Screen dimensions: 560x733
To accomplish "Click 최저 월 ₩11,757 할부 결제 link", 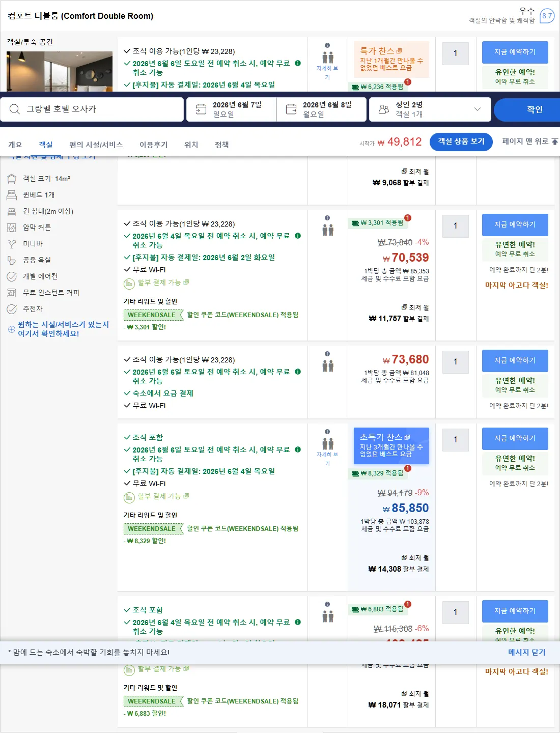I will click(399, 314).
